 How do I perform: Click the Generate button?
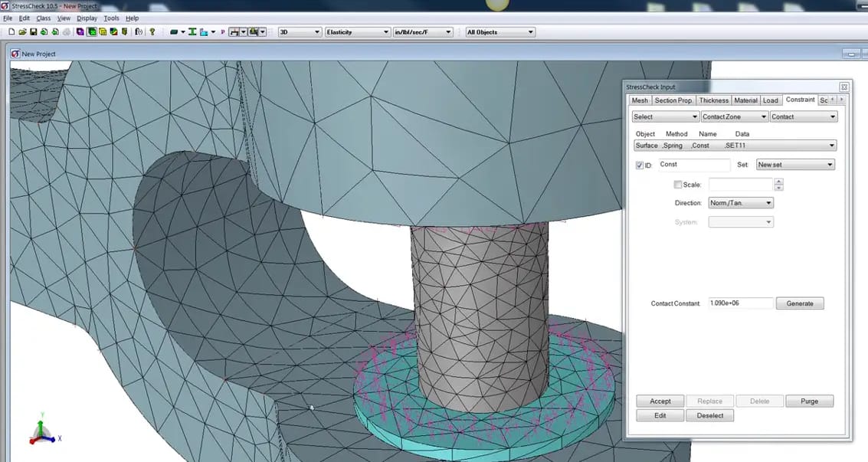[x=799, y=303]
